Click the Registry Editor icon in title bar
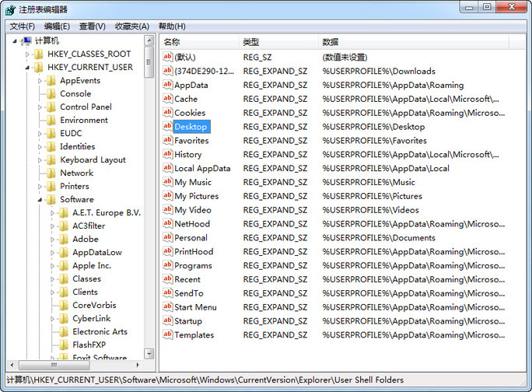The width and height of the screenshot is (532, 392). [x=10, y=10]
